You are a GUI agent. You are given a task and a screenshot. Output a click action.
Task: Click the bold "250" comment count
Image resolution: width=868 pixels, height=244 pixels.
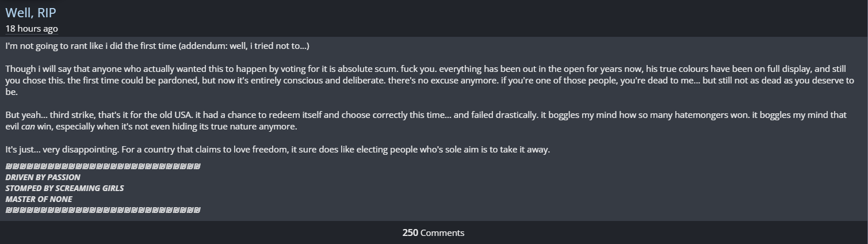410,232
